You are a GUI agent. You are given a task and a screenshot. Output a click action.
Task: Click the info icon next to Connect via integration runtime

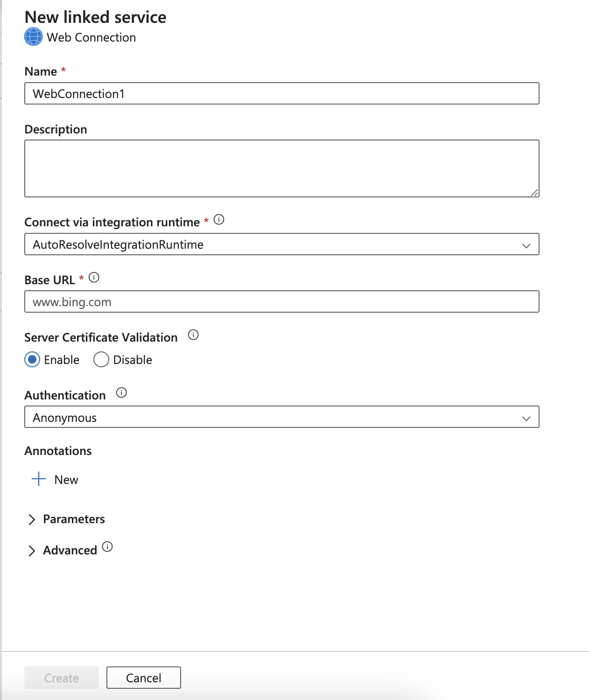click(x=218, y=219)
